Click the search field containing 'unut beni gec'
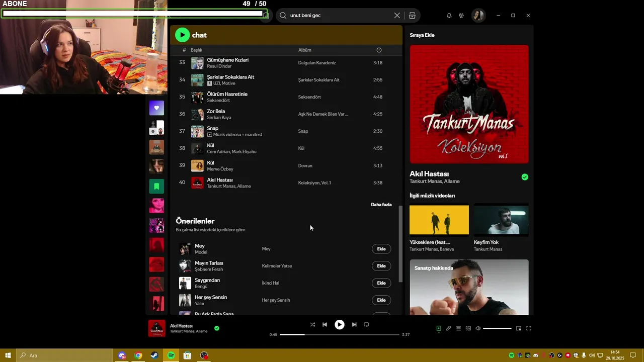644x362 pixels. [340, 16]
